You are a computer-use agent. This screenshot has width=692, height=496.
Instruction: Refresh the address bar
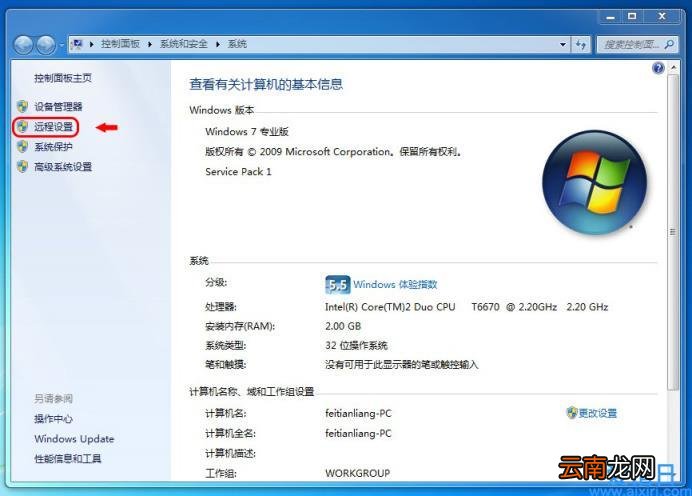[x=581, y=44]
